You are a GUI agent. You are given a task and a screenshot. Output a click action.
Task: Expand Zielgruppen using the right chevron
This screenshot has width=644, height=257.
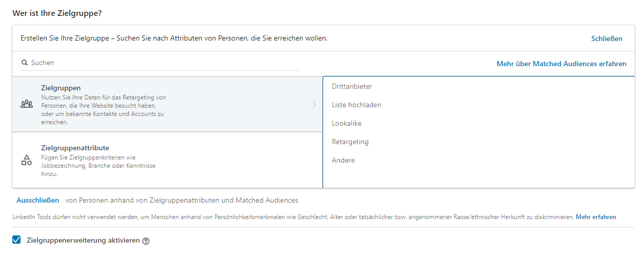point(314,104)
